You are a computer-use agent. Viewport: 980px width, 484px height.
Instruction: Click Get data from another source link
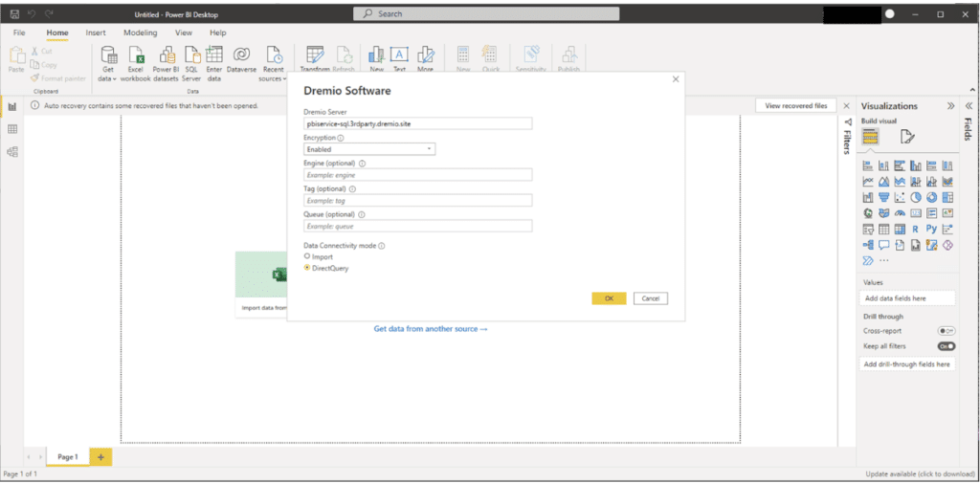[x=431, y=328]
